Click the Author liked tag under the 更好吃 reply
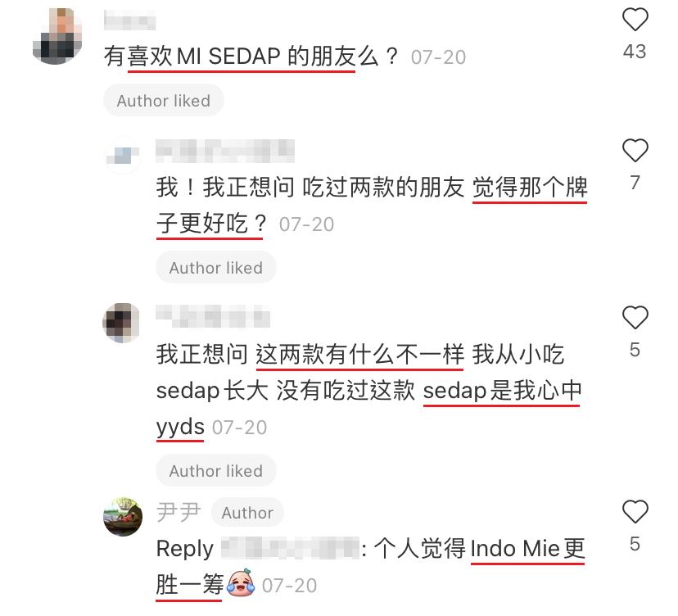This screenshot has height=616, width=678. [216, 267]
